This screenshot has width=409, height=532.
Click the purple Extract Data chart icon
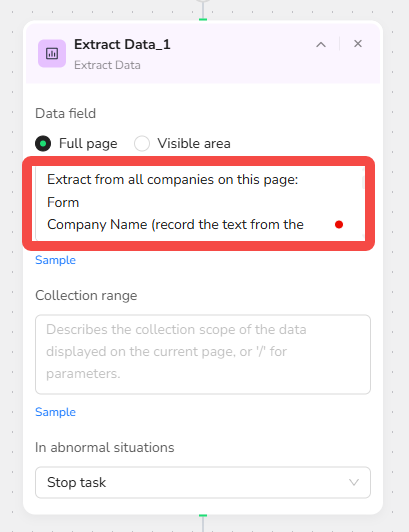[x=52, y=53]
